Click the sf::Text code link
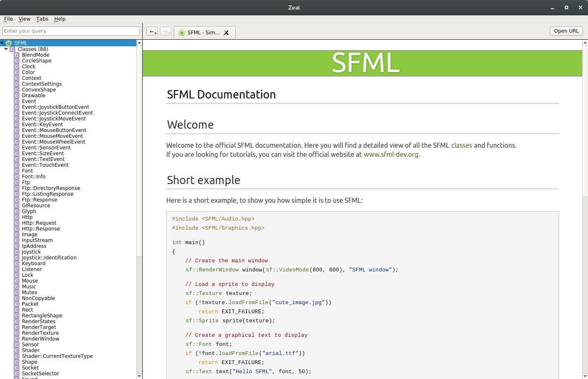 [x=199, y=372]
